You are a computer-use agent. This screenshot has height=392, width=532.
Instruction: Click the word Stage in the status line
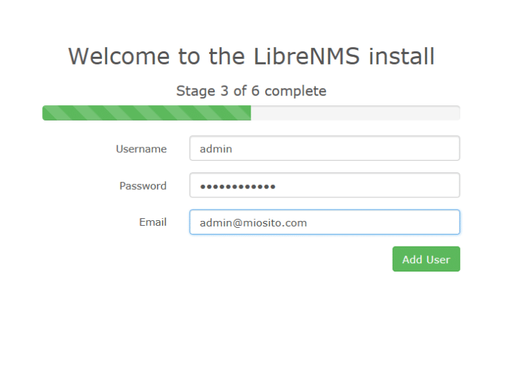coord(196,91)
